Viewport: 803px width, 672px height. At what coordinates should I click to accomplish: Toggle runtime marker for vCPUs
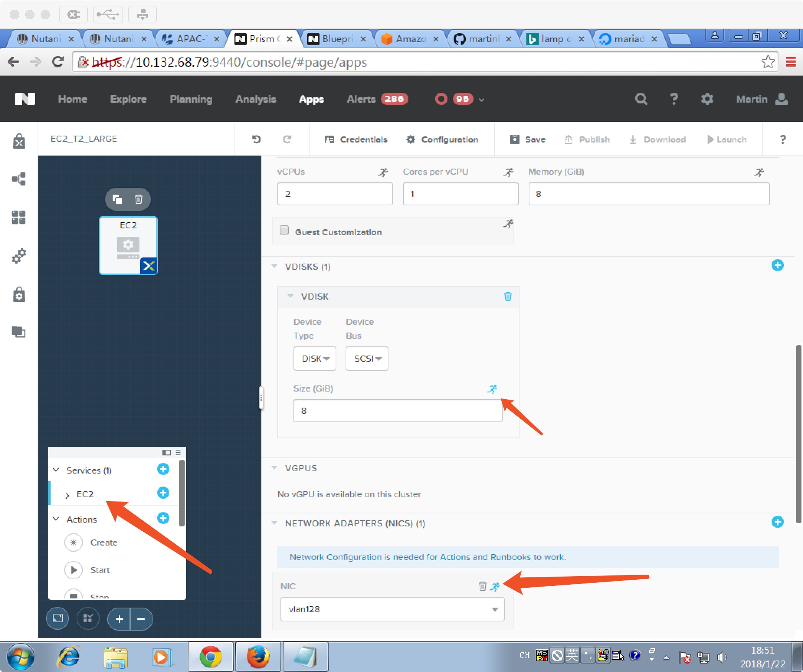click(x=383, y=172)
